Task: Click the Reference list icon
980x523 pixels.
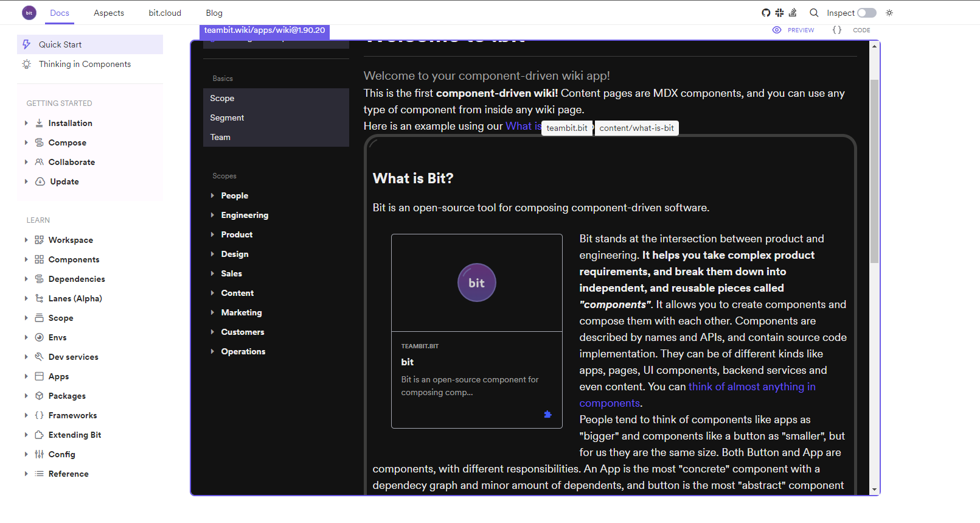Action: tap(39, 474)
